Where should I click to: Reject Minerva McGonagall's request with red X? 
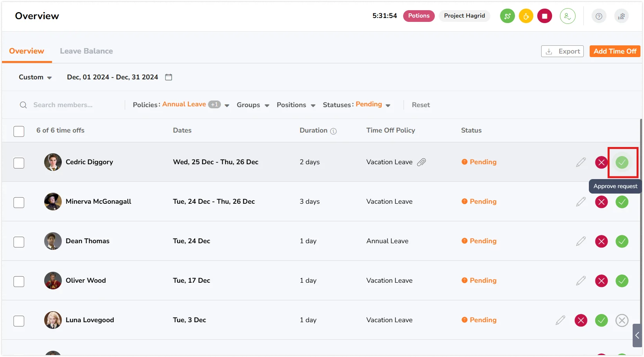tap(601, 202)
